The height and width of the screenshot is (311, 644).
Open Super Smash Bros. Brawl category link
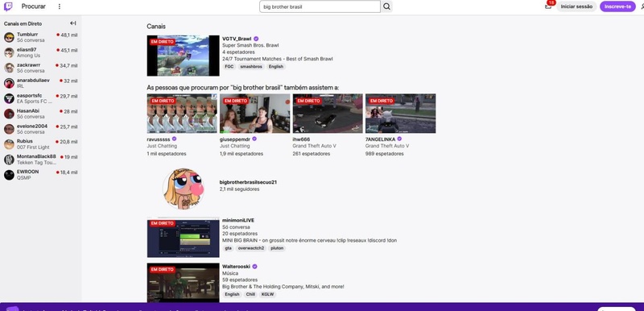pos(250,45)
